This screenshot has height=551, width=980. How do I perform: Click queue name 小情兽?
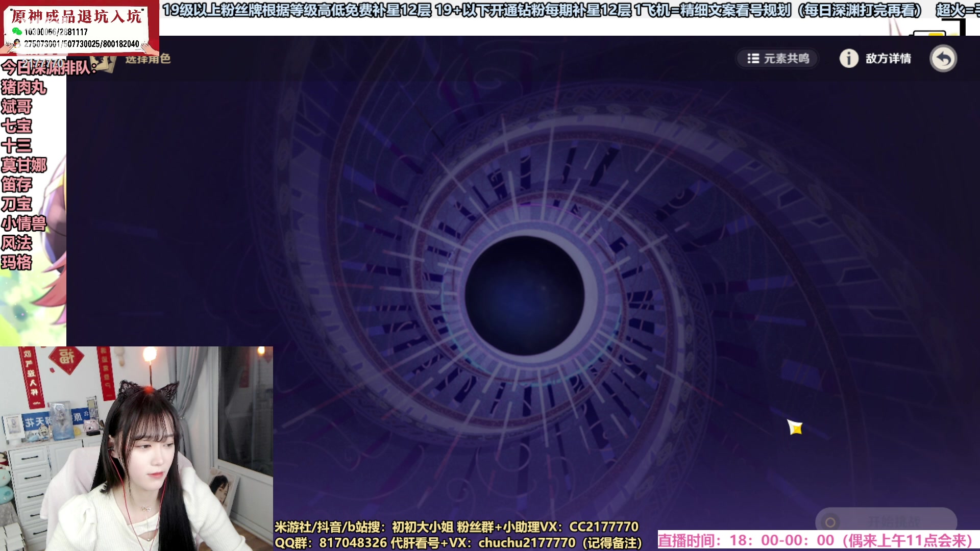pyautogui.click(x=24, y=223)
